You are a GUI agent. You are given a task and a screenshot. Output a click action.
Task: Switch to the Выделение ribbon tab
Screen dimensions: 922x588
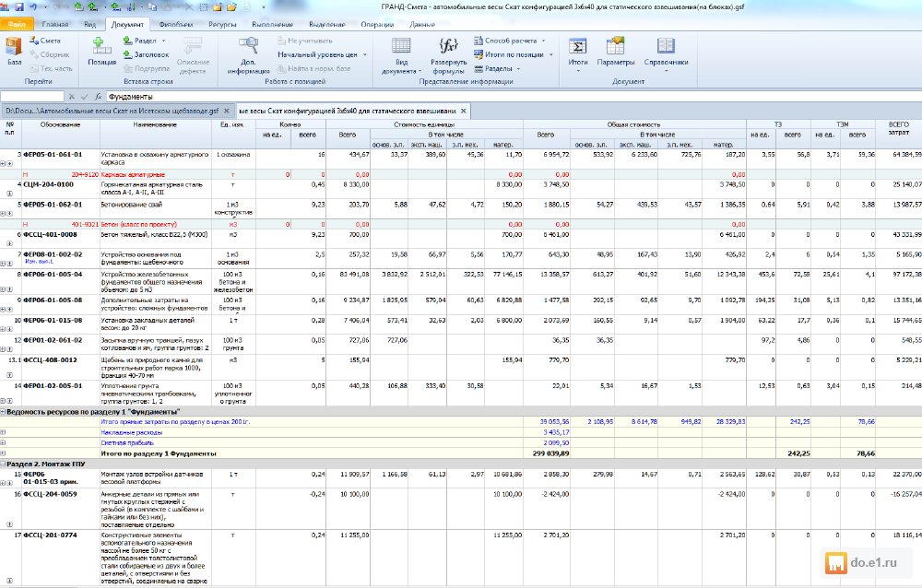click(x=327, y=24)
